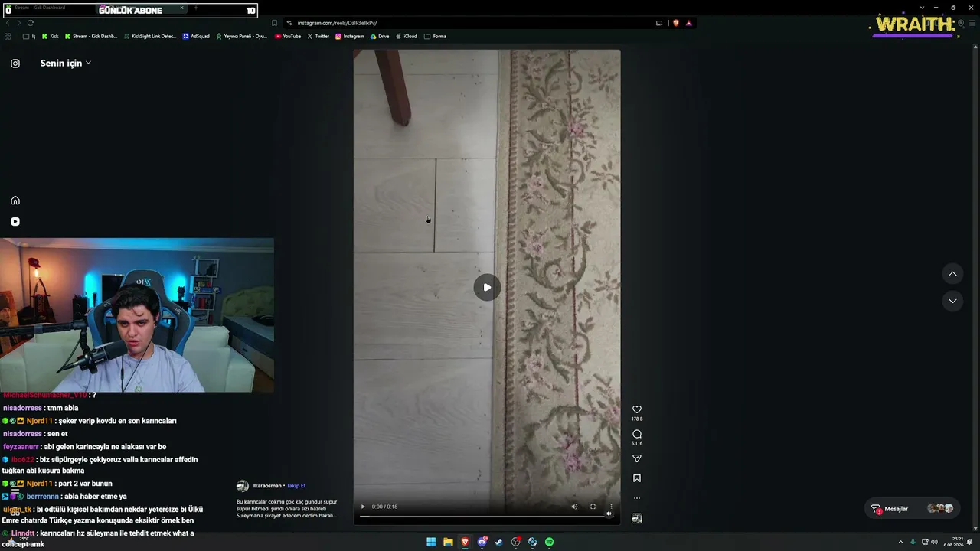The height and width of the screenshot is (551, 980).
Task: Click the like count '178 B'
Action: click(637, 419)
